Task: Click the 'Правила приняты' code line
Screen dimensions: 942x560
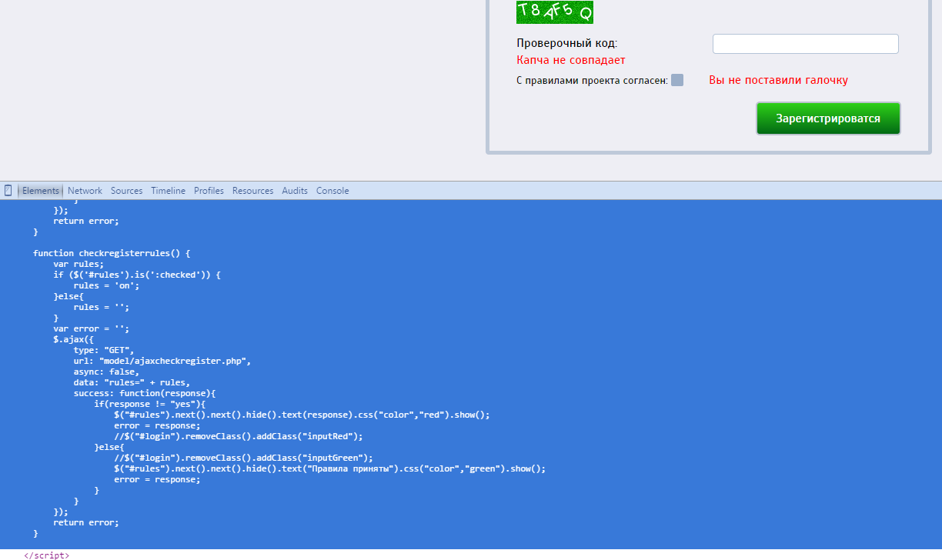Action: (x=329, y=468)
